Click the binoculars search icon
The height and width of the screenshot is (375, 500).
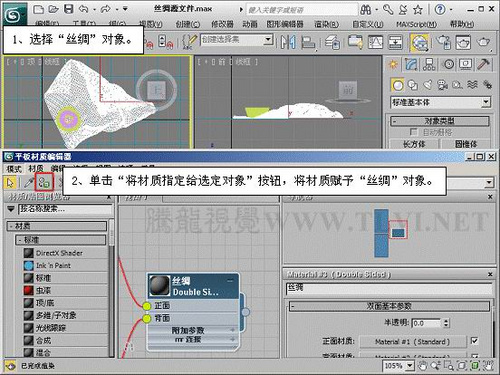tap(366, 10)
